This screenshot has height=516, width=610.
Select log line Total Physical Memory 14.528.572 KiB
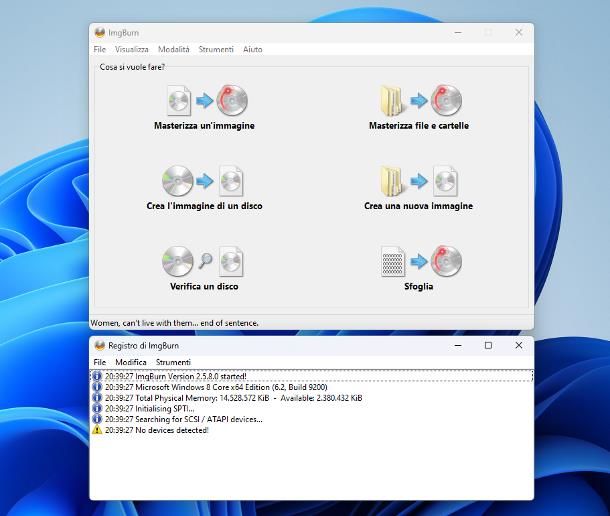pyautogui.click(x=233, y=398)
